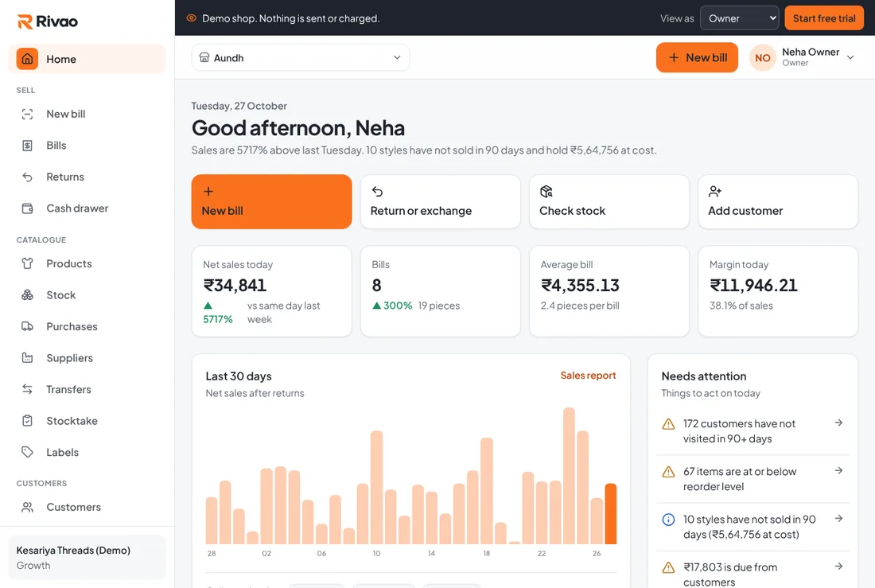Open Bills in the sidebar
Screen dimensions: 875x588
(x=87, y=145)
